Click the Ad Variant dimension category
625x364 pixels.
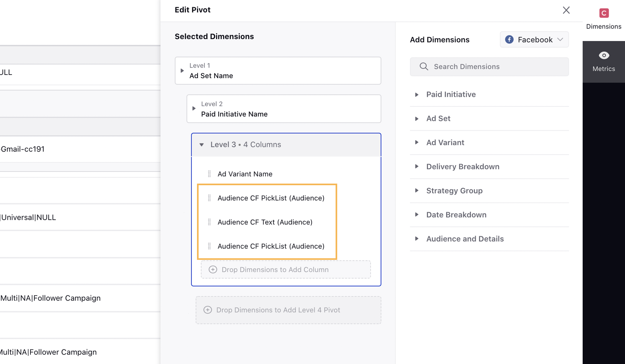(x=445, y=142)
